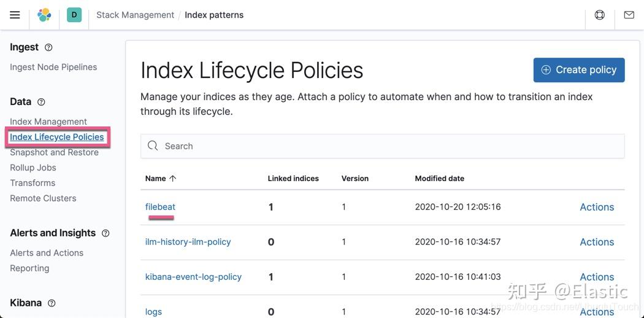Open Actions menu for filebeat policy
This screenshot has height=318, width=644.
point(596,207)
